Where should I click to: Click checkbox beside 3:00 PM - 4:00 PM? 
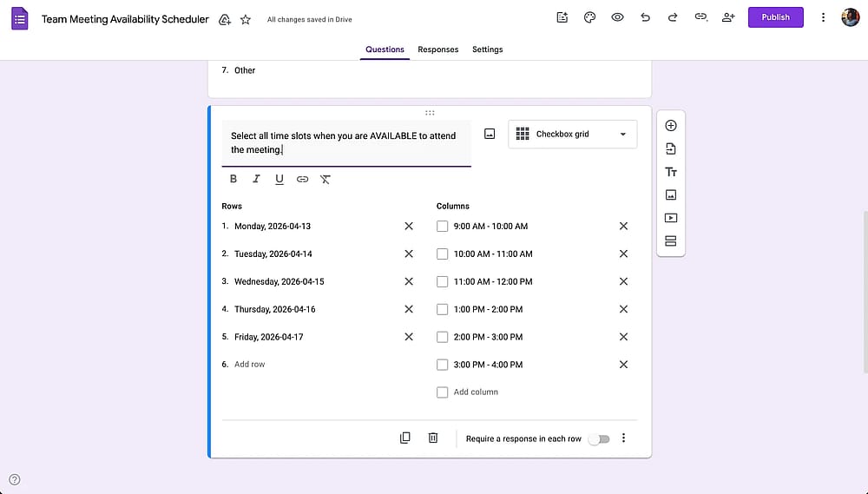(443, 365)
